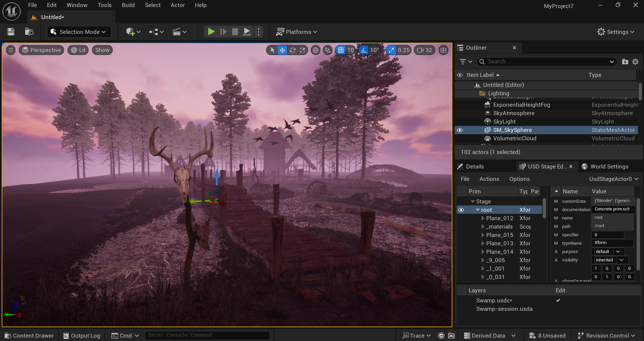Open the Selection Mode dropdown

coord(78,32)
